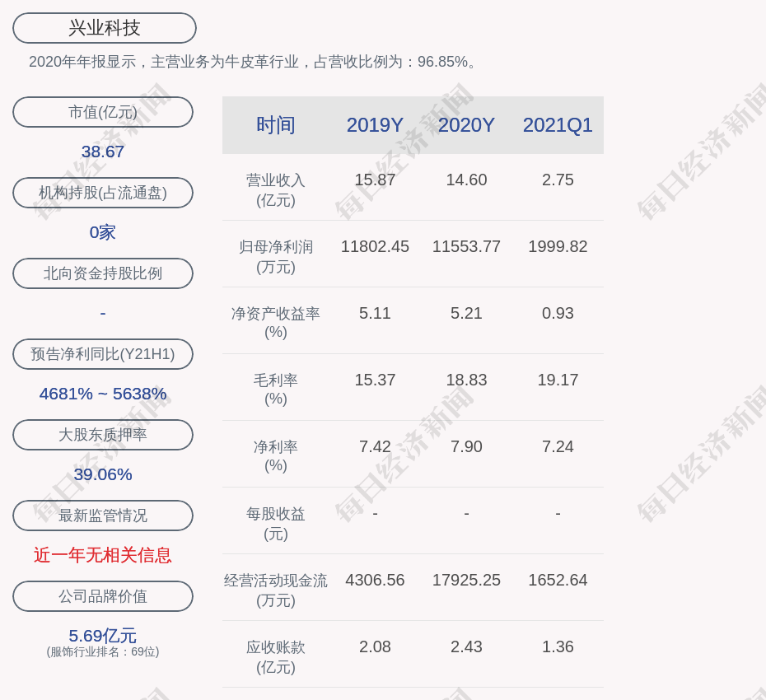Select the 2019Y column header

click(x=375, y=125)
